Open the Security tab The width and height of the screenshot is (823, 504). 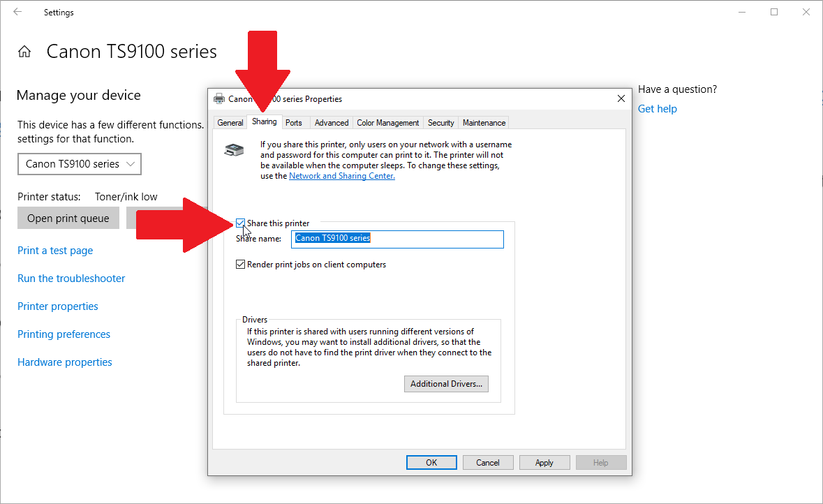441,122
